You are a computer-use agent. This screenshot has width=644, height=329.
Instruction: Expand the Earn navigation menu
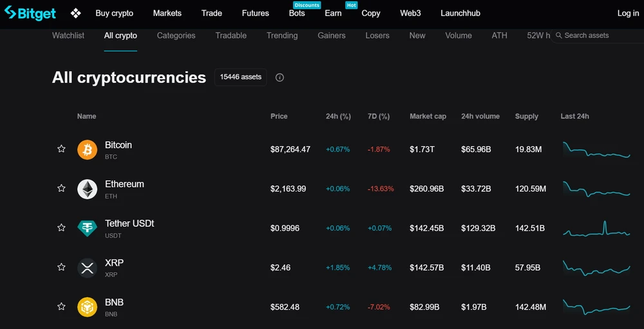pyautogui.click(x=333, y=13)
